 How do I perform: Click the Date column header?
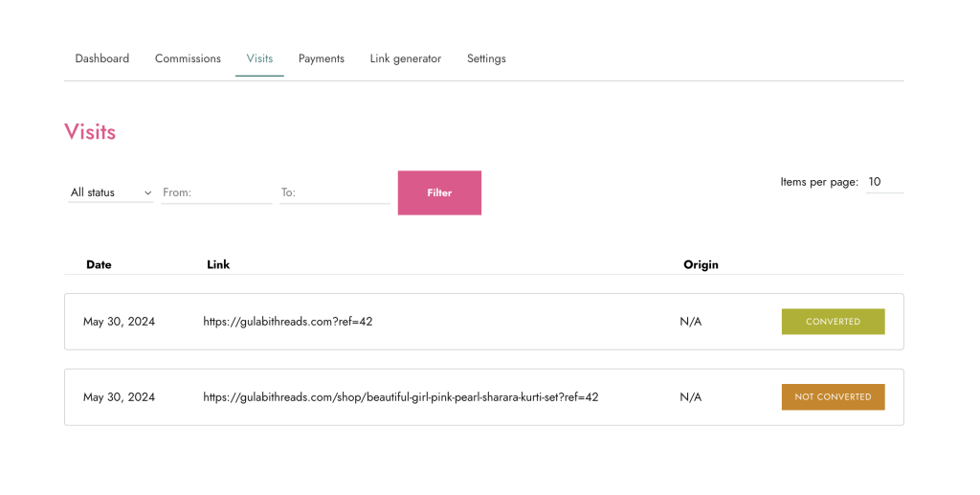[x=99, y=264]
